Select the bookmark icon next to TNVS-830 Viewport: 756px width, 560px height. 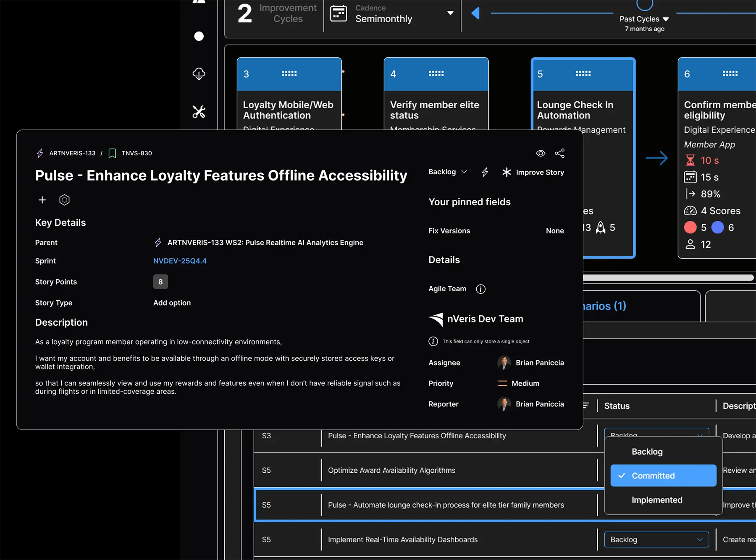[112, 153]
